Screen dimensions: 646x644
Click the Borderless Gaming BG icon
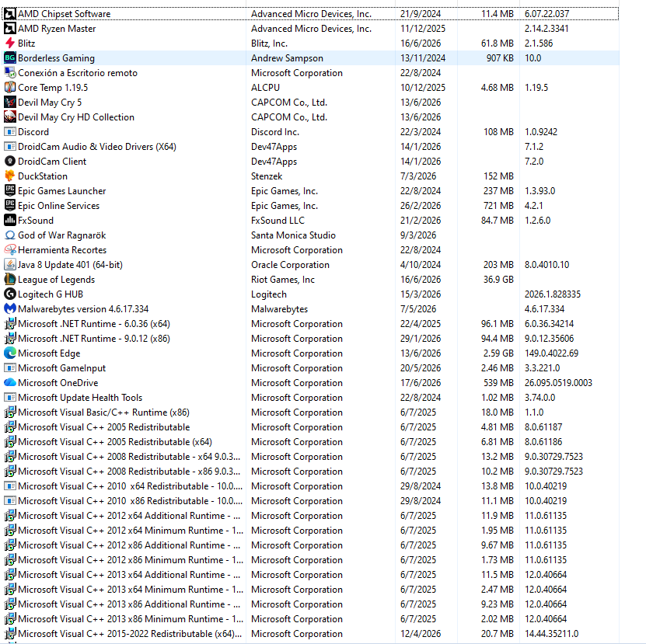[x=10, y=58]
